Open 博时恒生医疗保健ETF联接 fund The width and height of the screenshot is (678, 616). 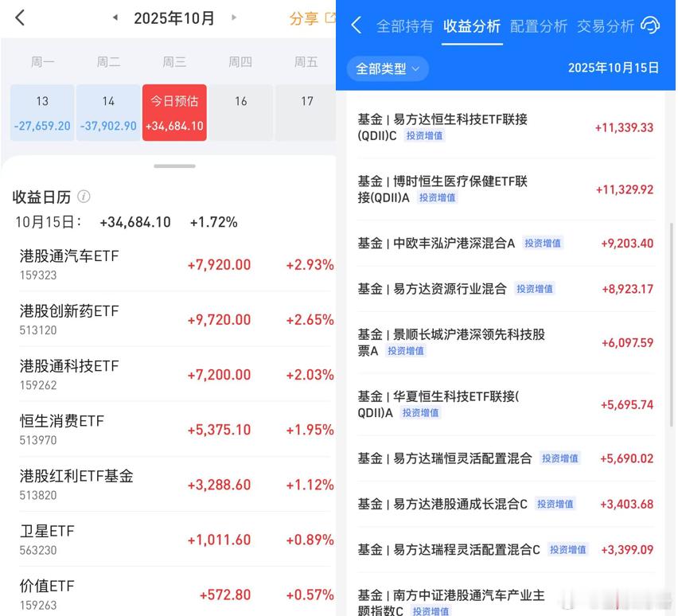(x=505, y=189)
